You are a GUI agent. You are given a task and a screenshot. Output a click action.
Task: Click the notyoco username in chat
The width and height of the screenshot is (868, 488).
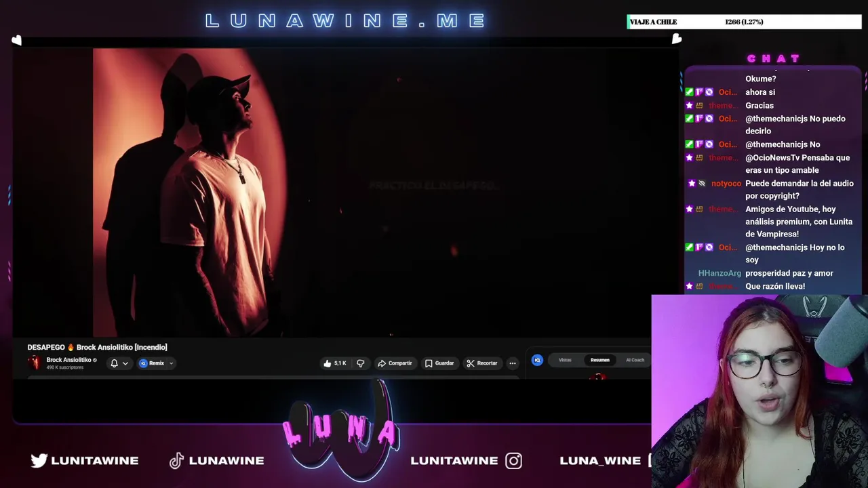point(726,184)
